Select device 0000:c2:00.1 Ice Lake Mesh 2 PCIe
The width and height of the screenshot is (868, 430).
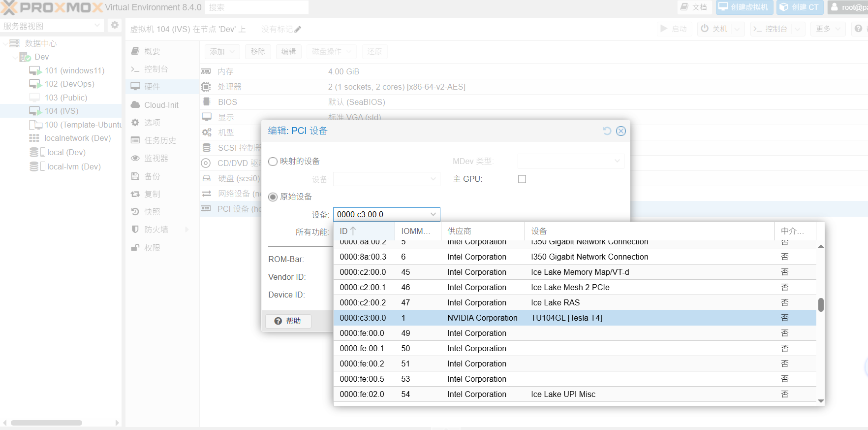575,287
